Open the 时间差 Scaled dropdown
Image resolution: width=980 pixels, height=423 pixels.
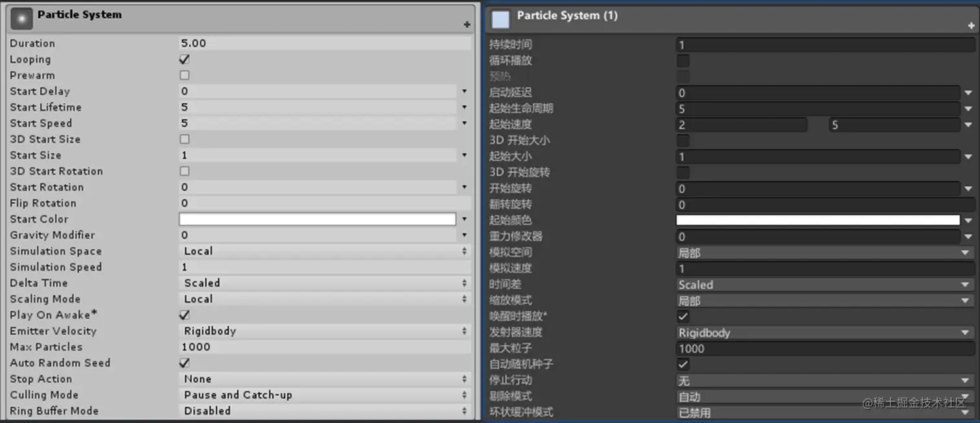pos(825,285)
